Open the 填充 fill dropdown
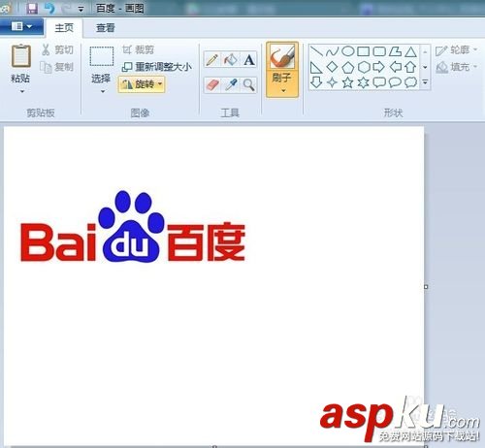 click(x=457, y=67)
